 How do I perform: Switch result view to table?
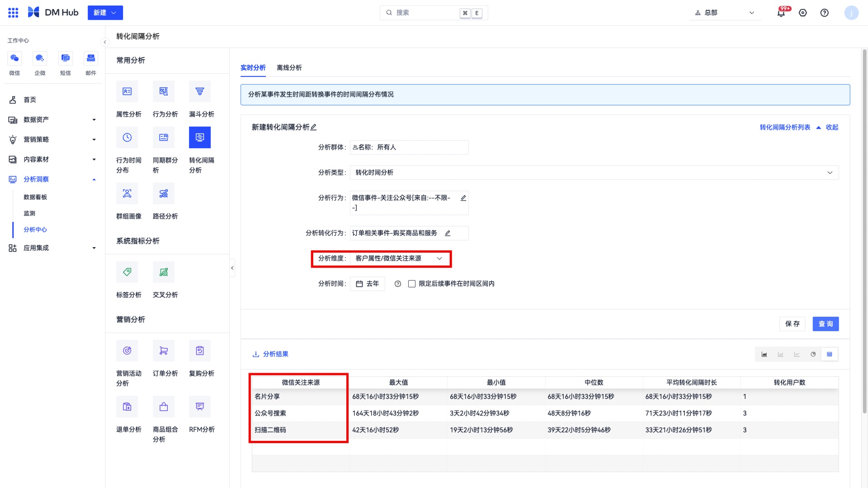tap(829, 354)
